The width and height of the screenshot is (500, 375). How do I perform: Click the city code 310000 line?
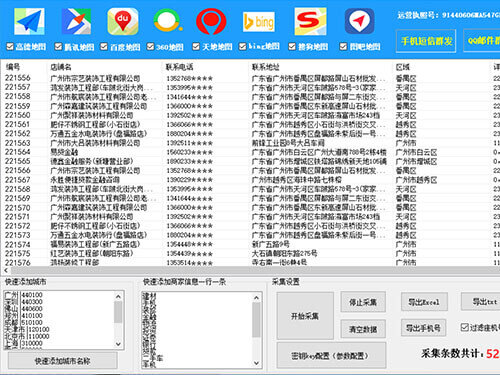[23, 343]
